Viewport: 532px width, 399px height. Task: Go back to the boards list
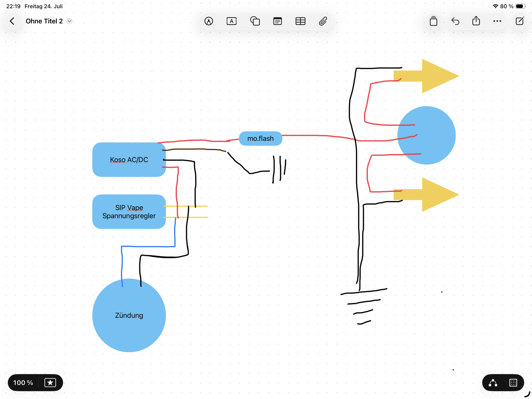(12, 21)
